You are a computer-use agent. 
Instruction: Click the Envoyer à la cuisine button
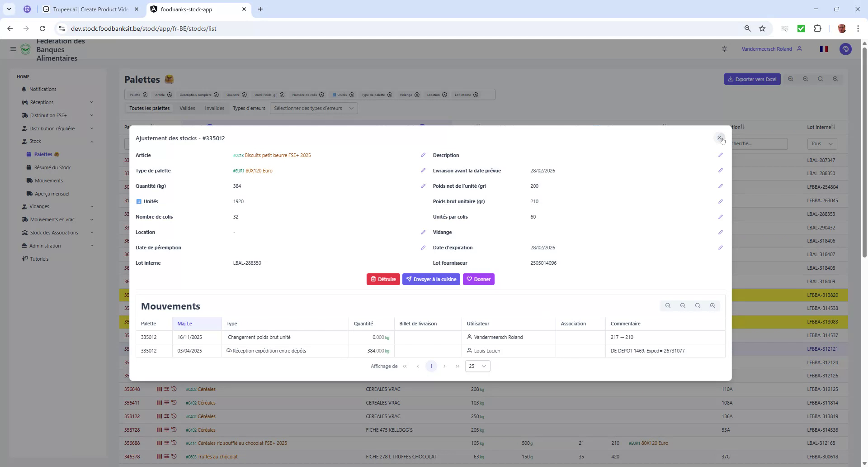tap(431, 279)
